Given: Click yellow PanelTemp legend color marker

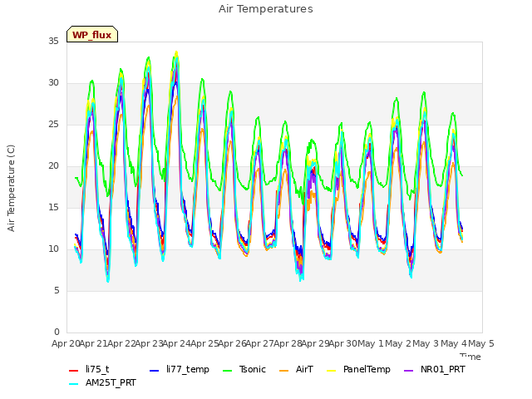Looking at the screenshot, I should click(331, 371).
